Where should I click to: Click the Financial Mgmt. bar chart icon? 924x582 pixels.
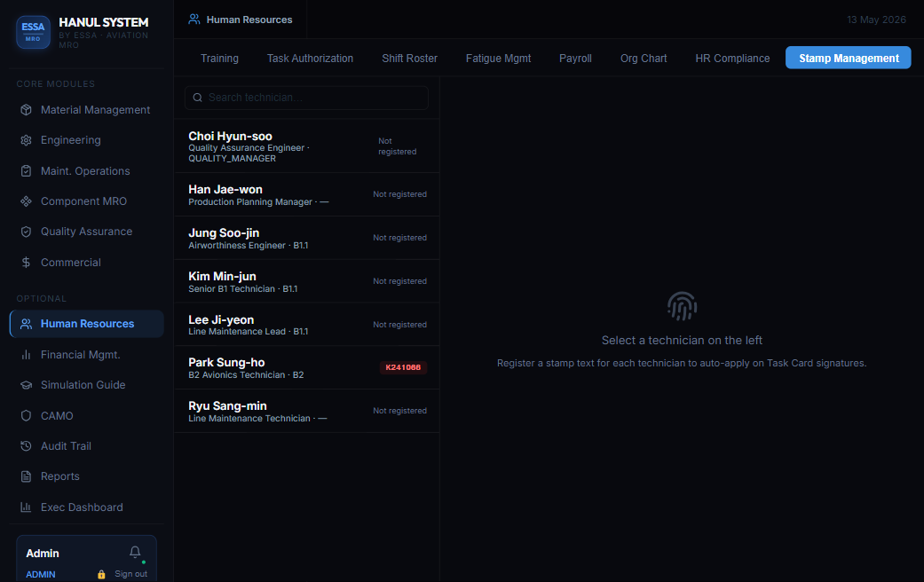(26, 355)
